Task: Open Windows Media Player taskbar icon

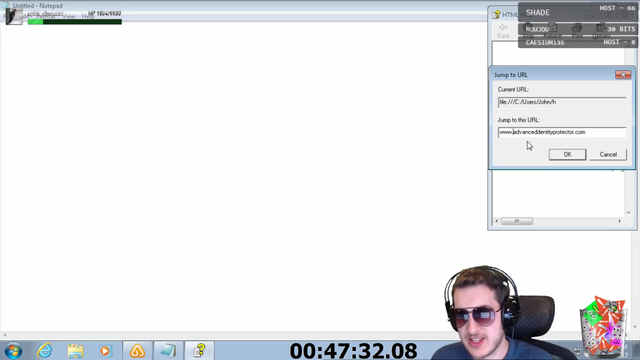Action: [x=105, y=351]
